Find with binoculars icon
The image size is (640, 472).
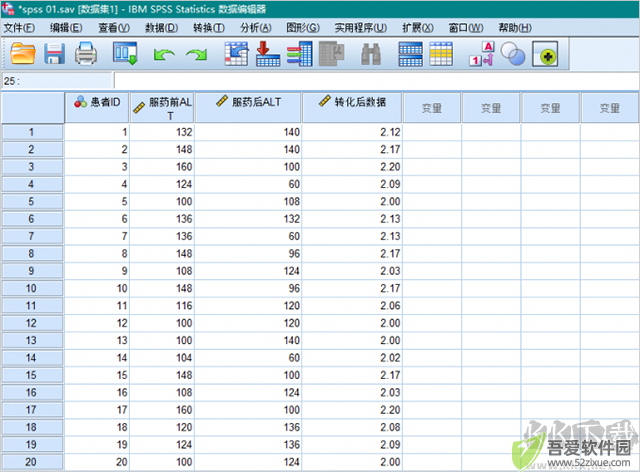tap(371, 54)
